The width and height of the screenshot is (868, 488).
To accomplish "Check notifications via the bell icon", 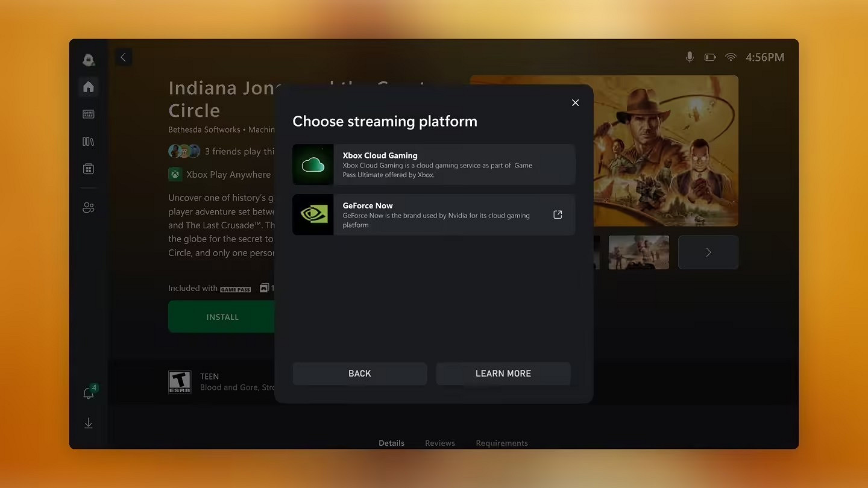I will tap(88, 392).
